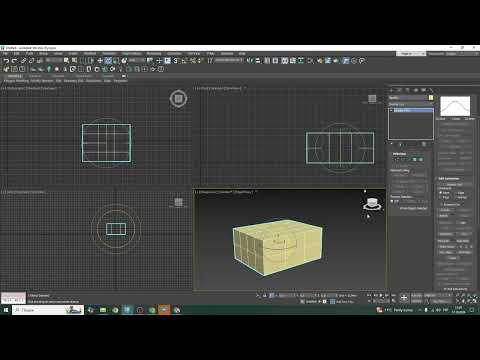This screenshot has height=360, width=480.
Task: Click the Repeat Last button
Action: pyautogui.click(x=455, y=184)
